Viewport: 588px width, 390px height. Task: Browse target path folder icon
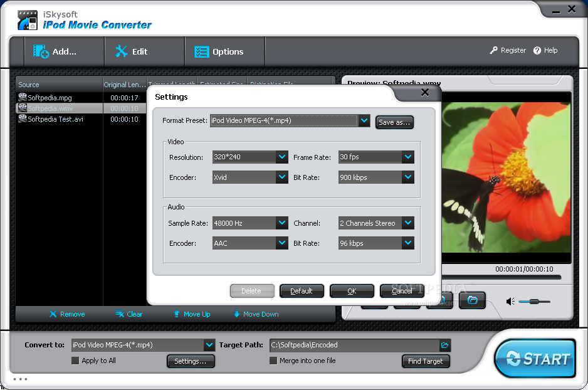pyautogui.click(x=444, y=345)
